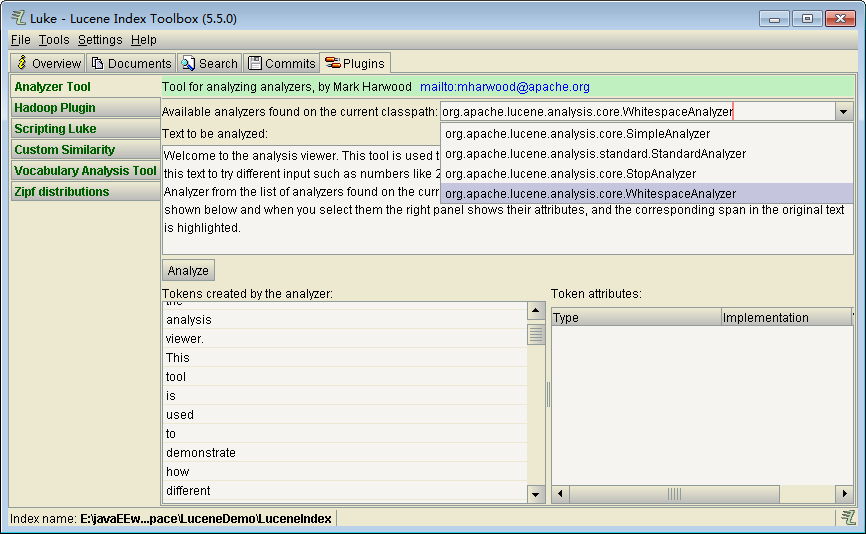Open the Settings menu
This screenshot has height=534, width=866.
click(100, 40)
